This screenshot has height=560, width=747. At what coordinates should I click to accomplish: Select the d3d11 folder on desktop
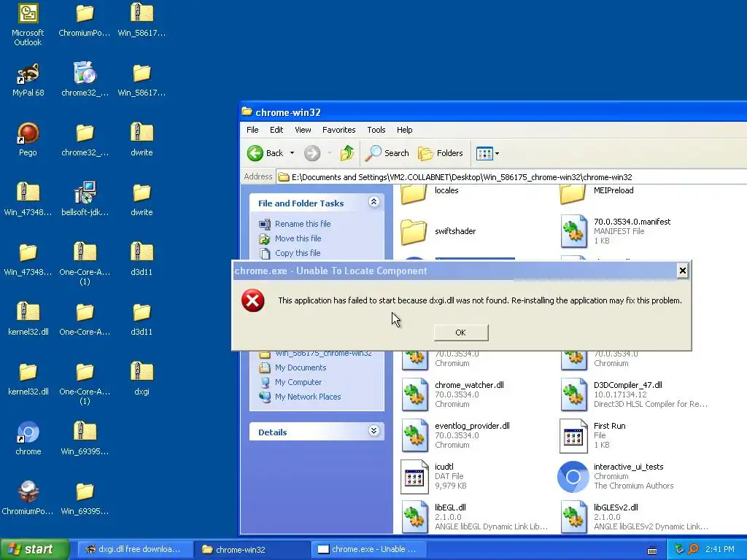click(x=142, y=319)
